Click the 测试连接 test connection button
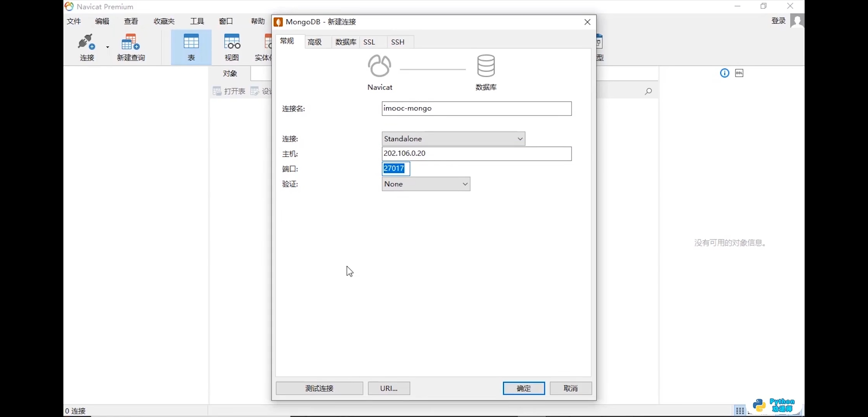This screenshot has width=868, height=417. (319, 388)
